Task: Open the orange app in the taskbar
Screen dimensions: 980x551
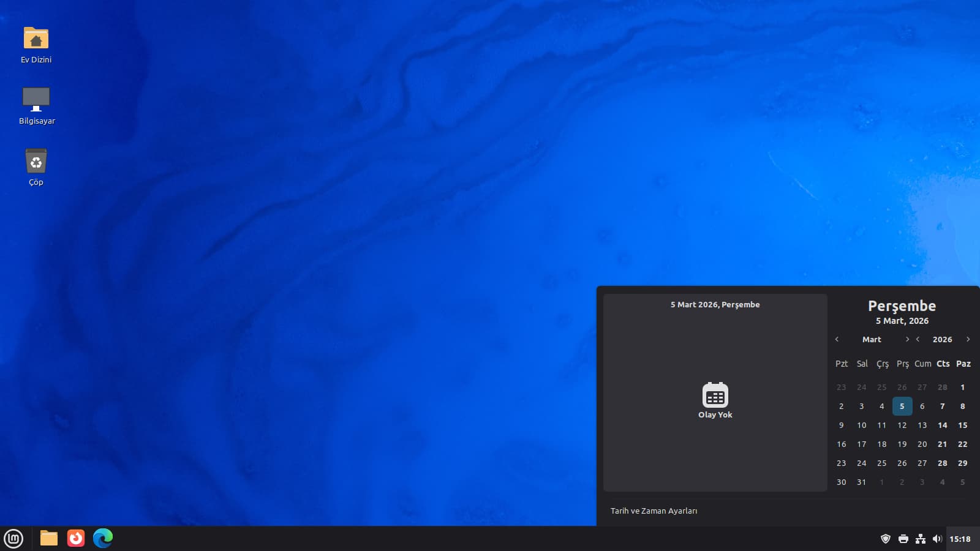Action: (76, 538)
